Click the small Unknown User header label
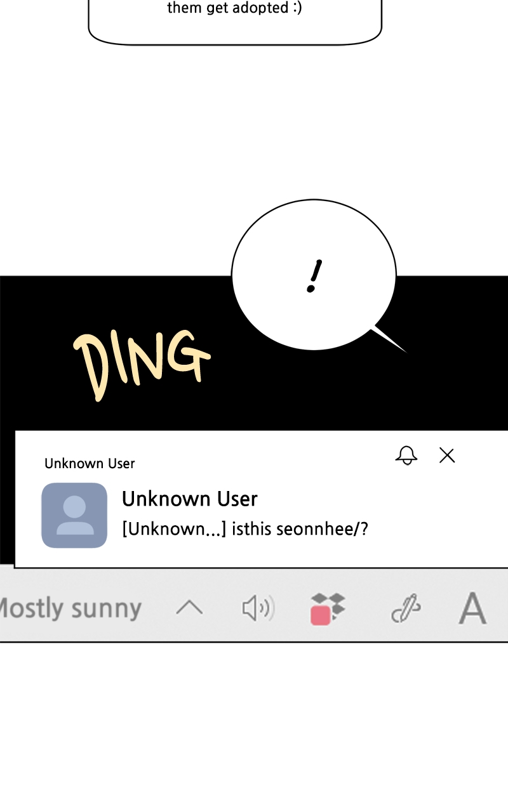This screenshot has height=812, width=508. pyautogui.click(x=90, y=464)
